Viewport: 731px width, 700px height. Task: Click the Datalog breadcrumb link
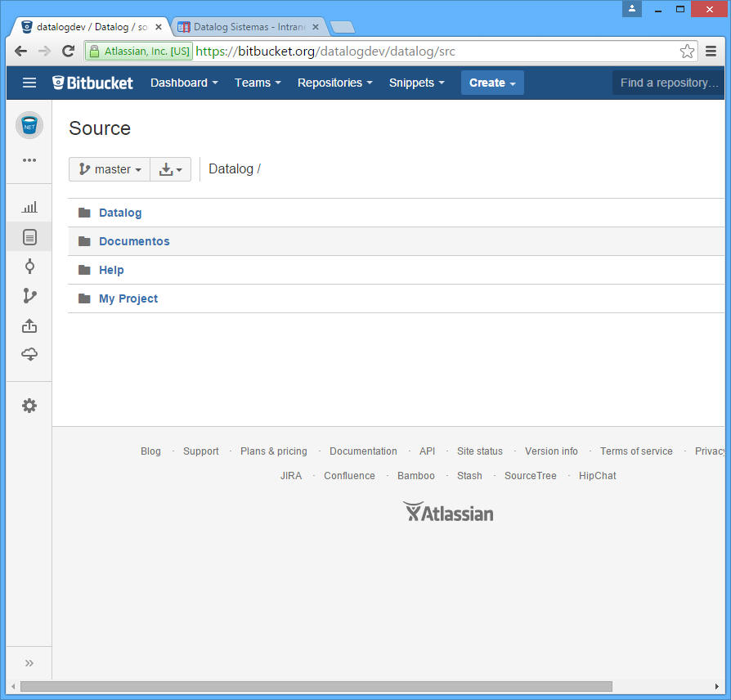pos(231,168)
